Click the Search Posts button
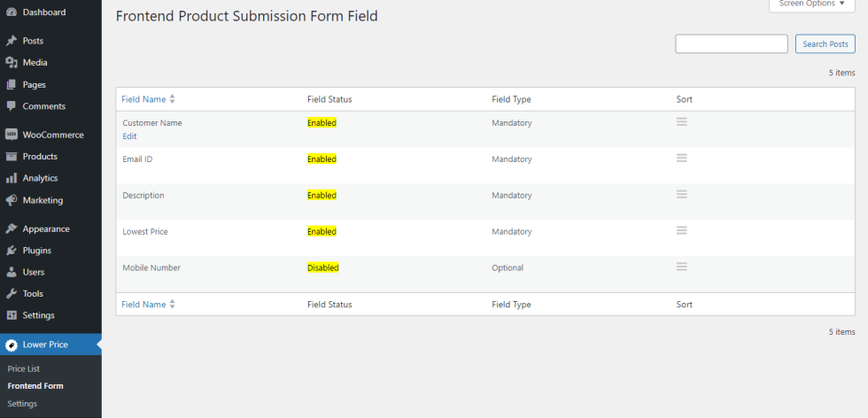 pos(825,44)
